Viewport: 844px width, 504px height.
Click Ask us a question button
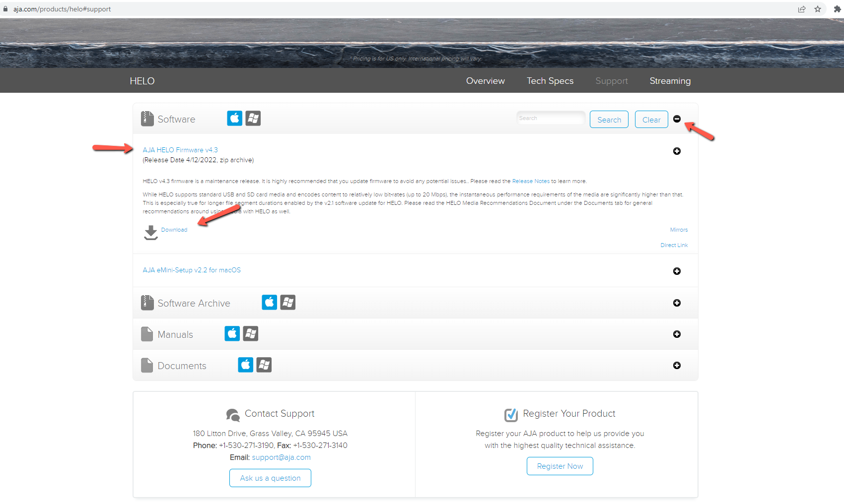tap(270, 478)
